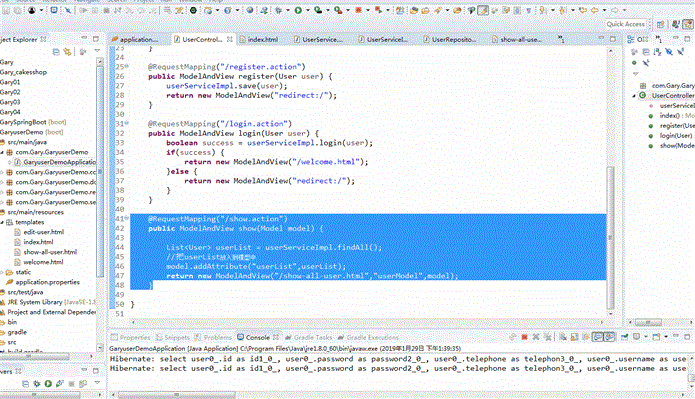Toggle Hide Fields in Outline toolbar

click(669, 52)
